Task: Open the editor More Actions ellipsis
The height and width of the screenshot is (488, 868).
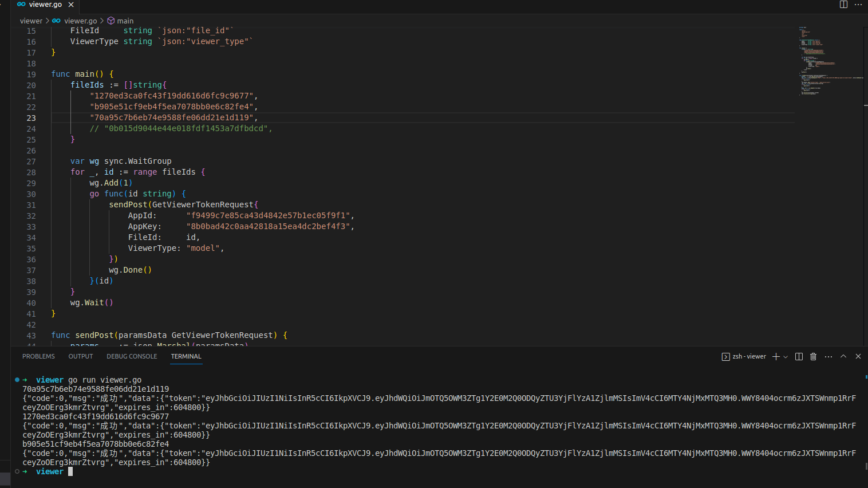Action: coord(858,4)
